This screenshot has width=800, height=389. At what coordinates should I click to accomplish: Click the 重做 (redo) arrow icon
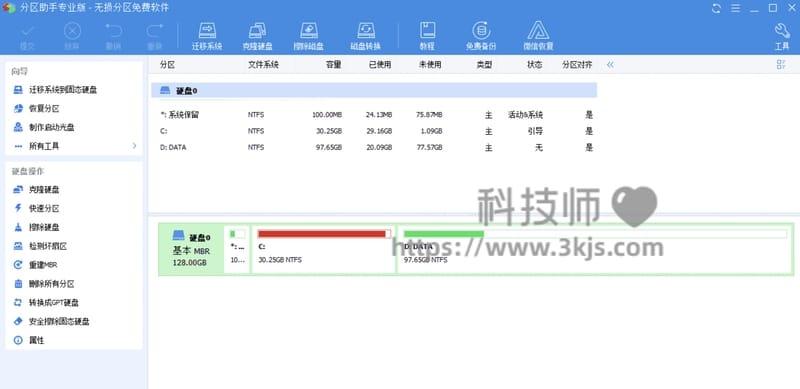tap(154, 31)
